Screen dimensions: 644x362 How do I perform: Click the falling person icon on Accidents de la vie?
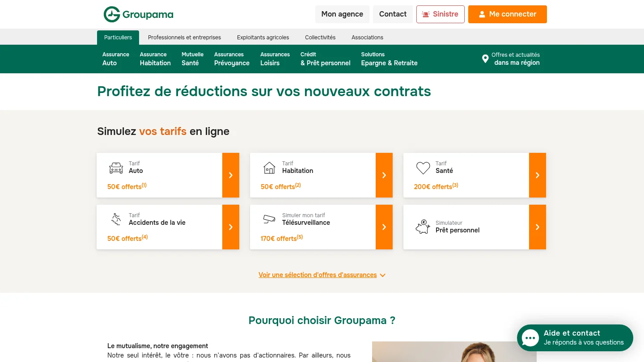coord(116,219)
